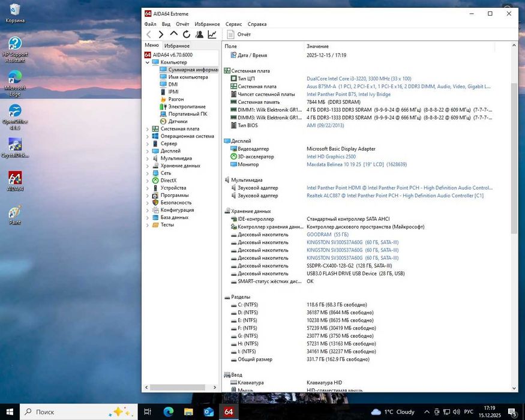
Task: Open the OpenOffice desktop icon
Action: pos(15,117)
